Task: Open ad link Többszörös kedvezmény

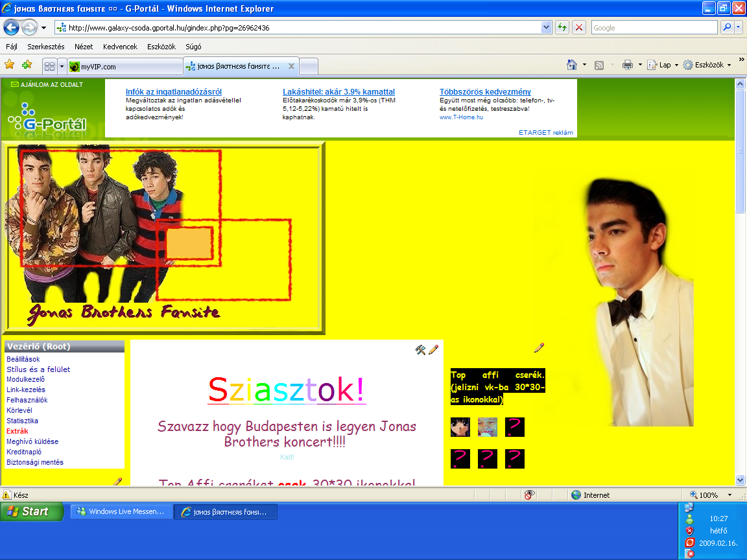Action: (485, 92)
